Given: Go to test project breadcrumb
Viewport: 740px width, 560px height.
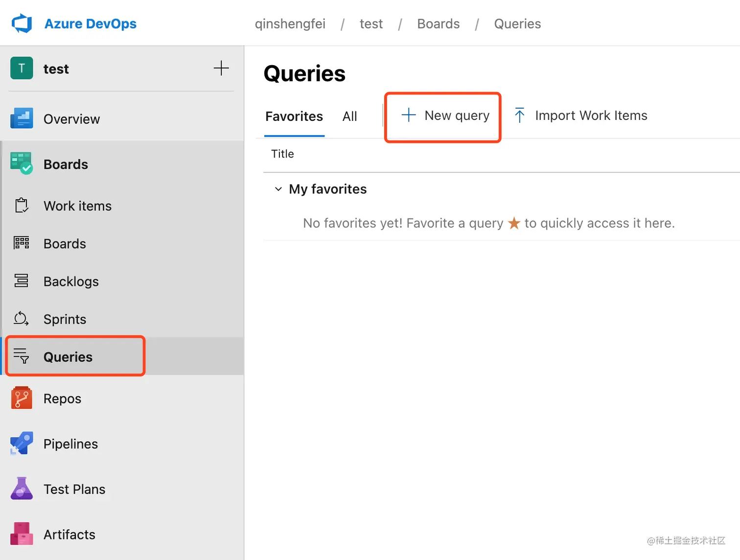Looking at the screenshot, I should pos(371,23).
